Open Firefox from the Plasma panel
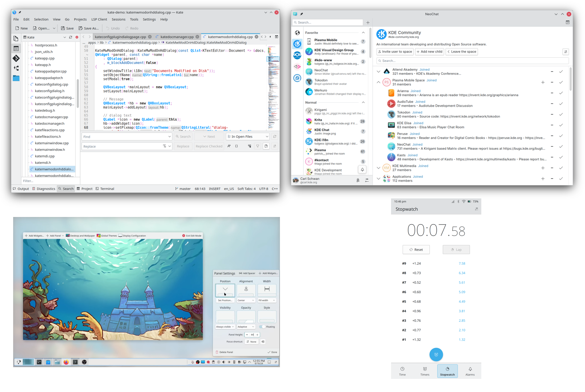Viewport: 585px width, 392px height. [66, 362]
